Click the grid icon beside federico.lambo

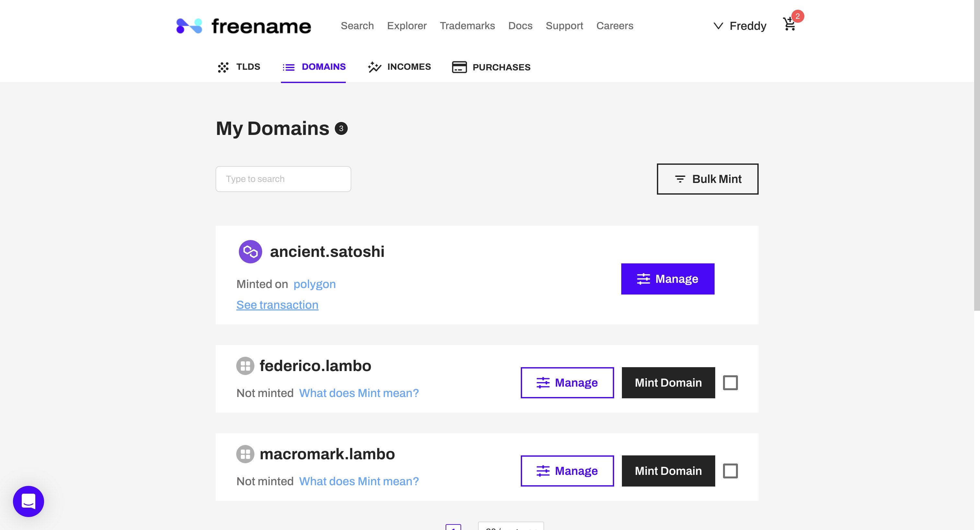pyautogui.click(x=245, y=366)
